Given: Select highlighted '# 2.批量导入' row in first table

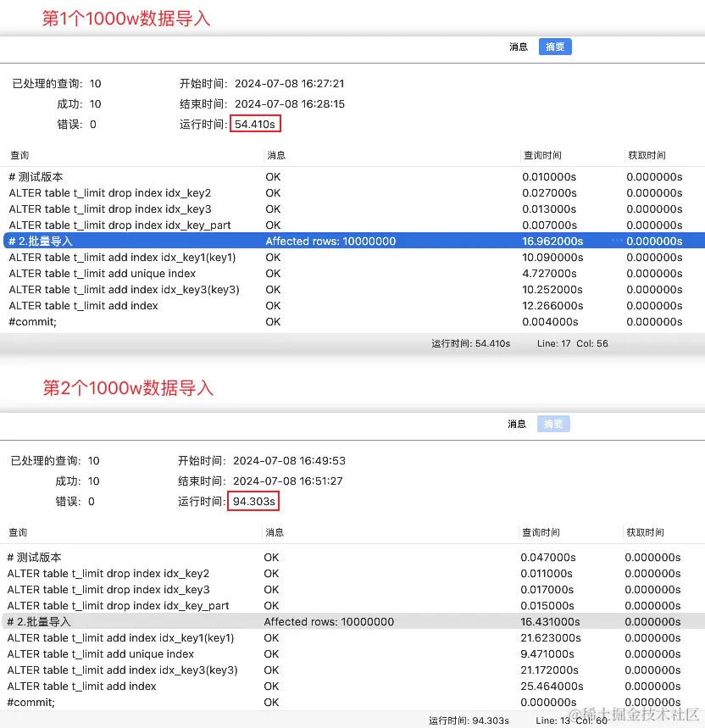Looking at the screenshot, I should pos(354,241).
